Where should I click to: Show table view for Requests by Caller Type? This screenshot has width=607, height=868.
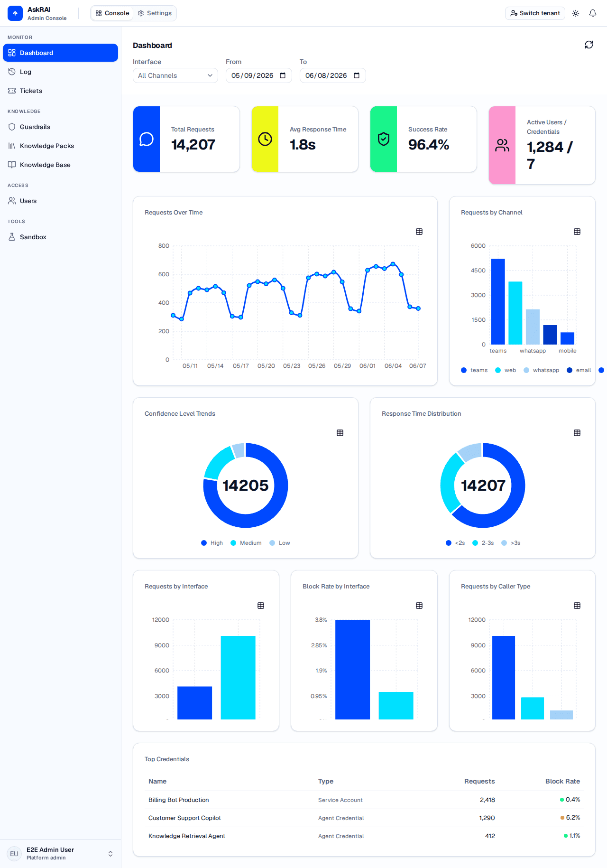[x=577, y=606]
